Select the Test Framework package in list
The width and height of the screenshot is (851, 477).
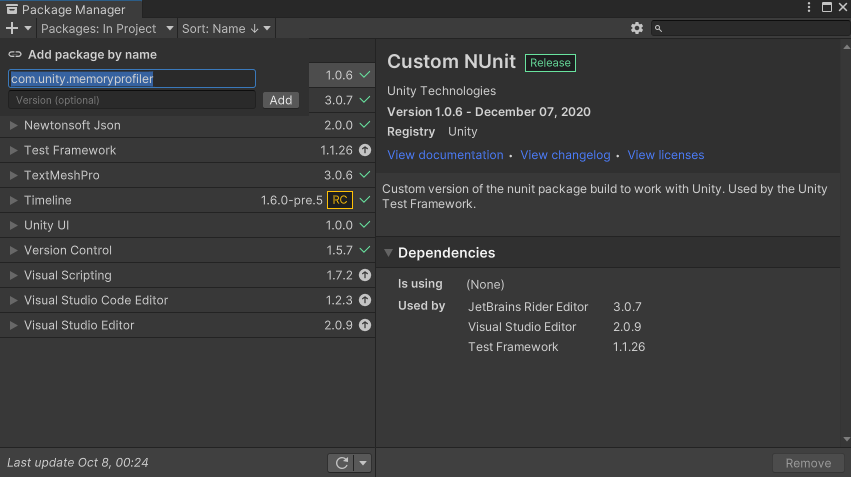pos(187,150)
